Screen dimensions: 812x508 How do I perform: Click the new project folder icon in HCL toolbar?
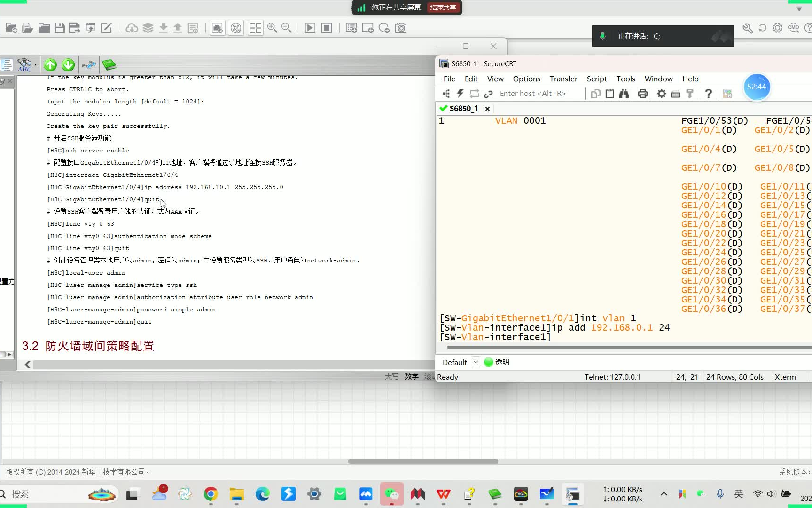pyautogui.click(x=11, y=28)
